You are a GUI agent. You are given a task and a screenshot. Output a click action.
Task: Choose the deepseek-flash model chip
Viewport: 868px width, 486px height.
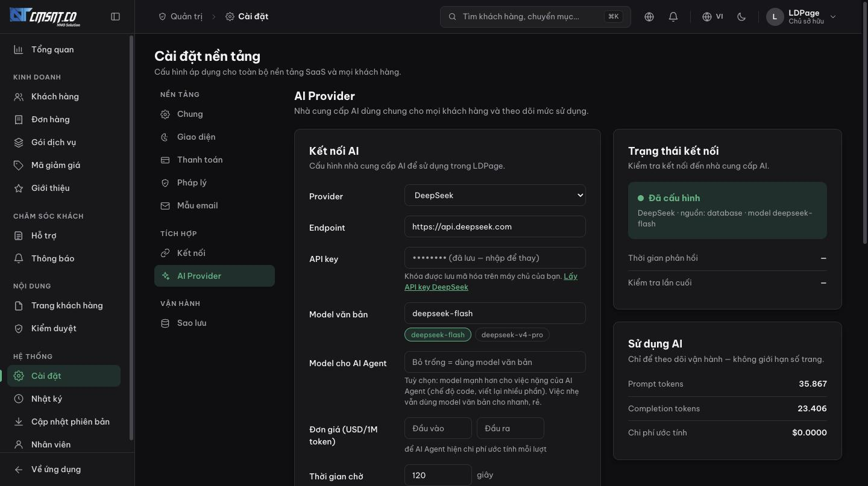coord(438,335)
